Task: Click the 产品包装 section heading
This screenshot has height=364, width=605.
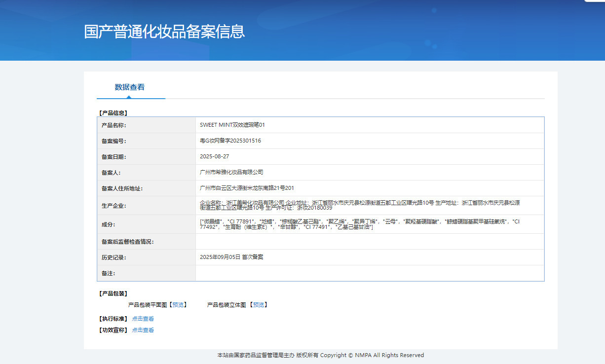Action: (x=113, y=293)
